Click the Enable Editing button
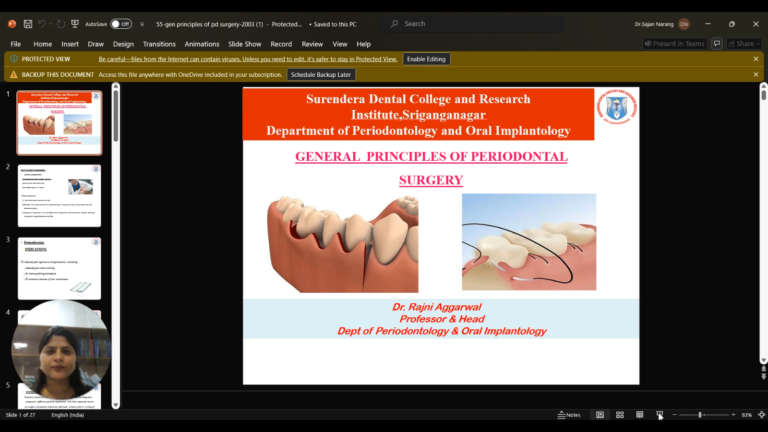The height and width of the screenshot is (432, 768). (426, 59)
